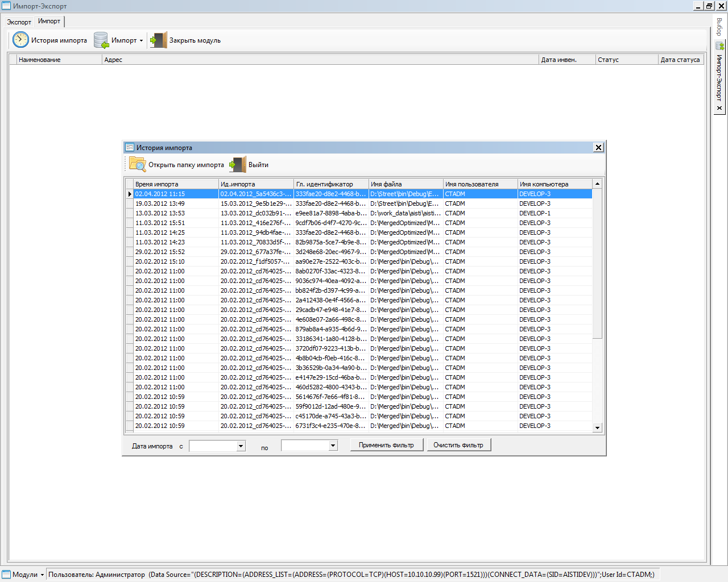
Task: Click the Import-Export icon in right sidebar
Action: tap(719, 45)
